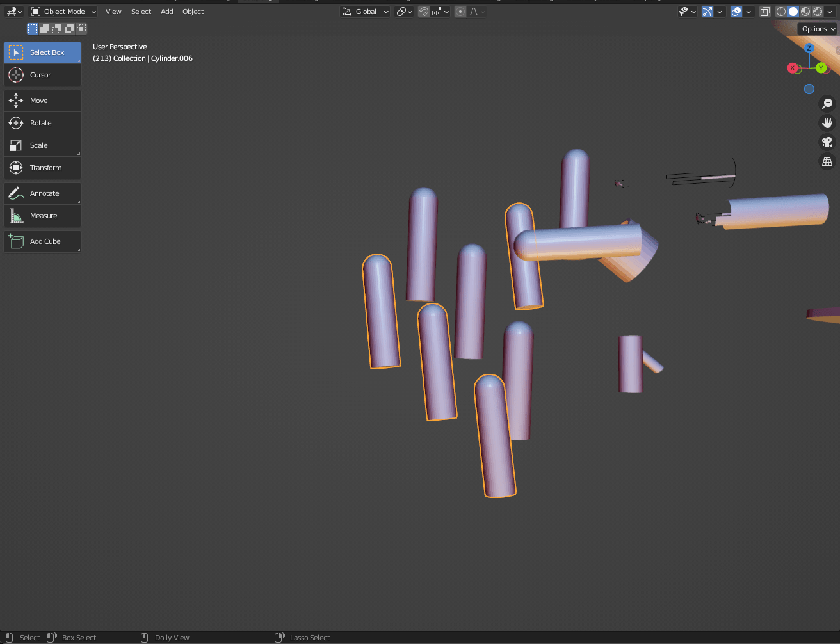The height and width of the screenshot is (644, 840).
Task: Activate the Rotate tool
Action: click(x=42, y=123)
